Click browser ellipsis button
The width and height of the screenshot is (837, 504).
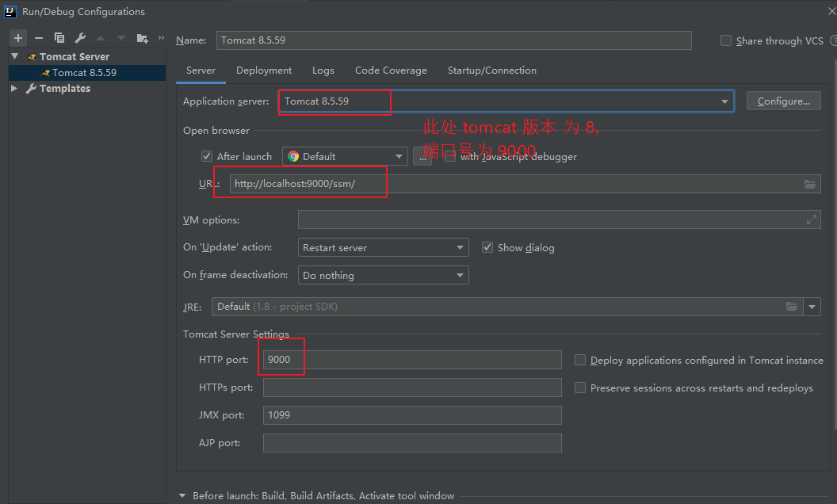click(422, 156)
